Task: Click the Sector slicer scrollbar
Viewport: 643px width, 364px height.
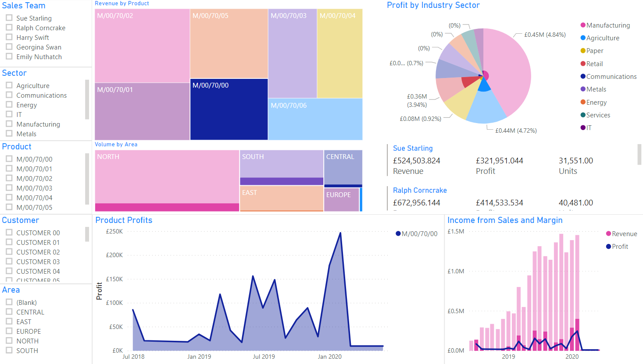Action: 87,99
